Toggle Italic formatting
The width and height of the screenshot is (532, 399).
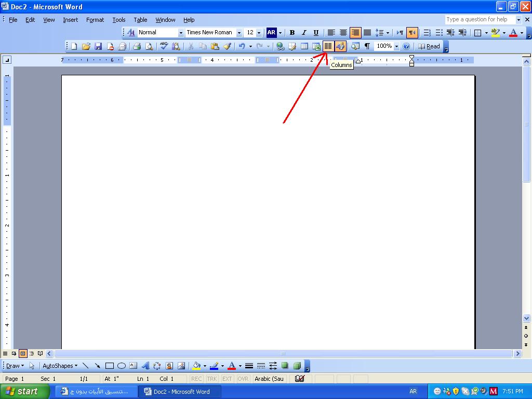pos(304,33)
